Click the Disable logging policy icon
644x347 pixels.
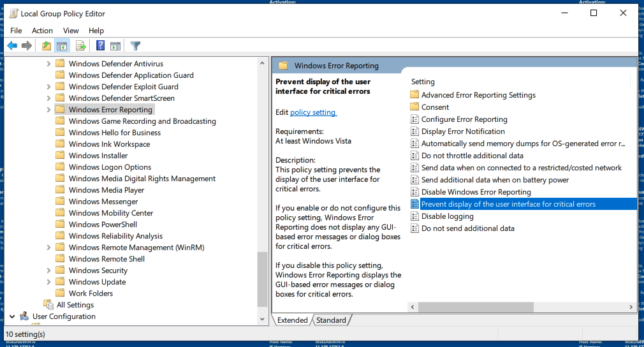[414, 216]
